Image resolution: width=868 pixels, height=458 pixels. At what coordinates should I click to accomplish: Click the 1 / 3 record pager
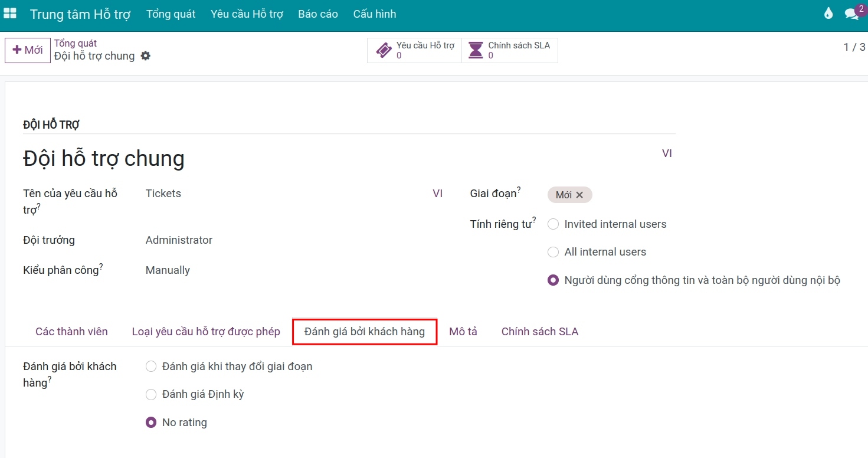pyautogui.click(x=854, y=47)
